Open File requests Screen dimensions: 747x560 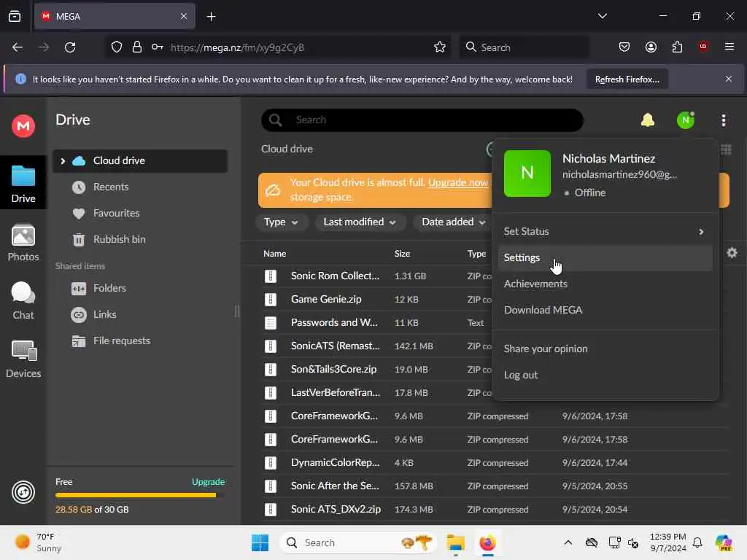122,341
